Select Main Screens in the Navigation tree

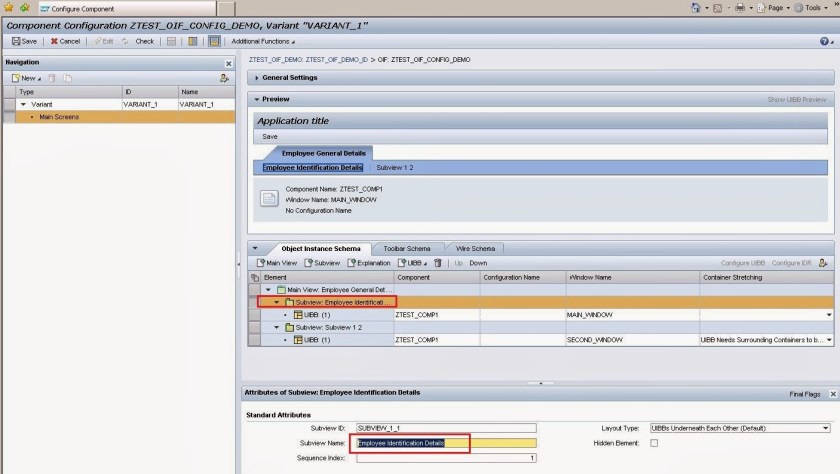[x=58, y=117]
